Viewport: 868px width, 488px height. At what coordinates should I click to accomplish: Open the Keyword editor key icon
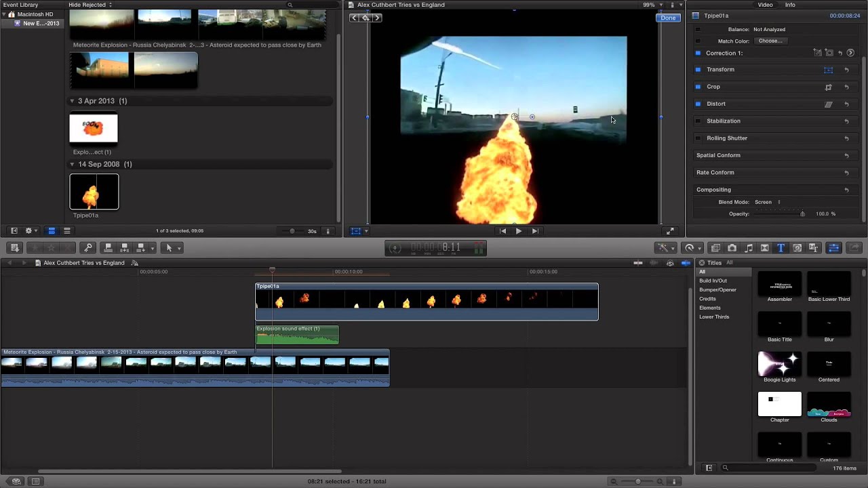pos(87,248)
